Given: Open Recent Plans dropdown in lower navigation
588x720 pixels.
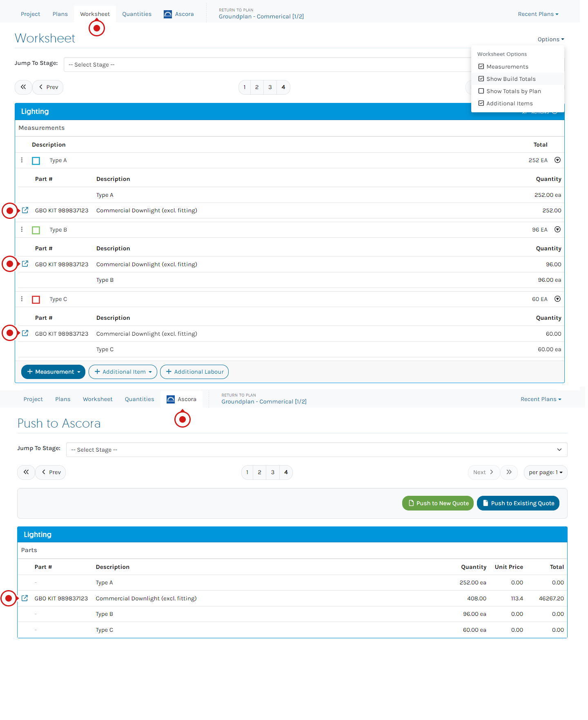Looking at the screenshot, I should point(541,399).
